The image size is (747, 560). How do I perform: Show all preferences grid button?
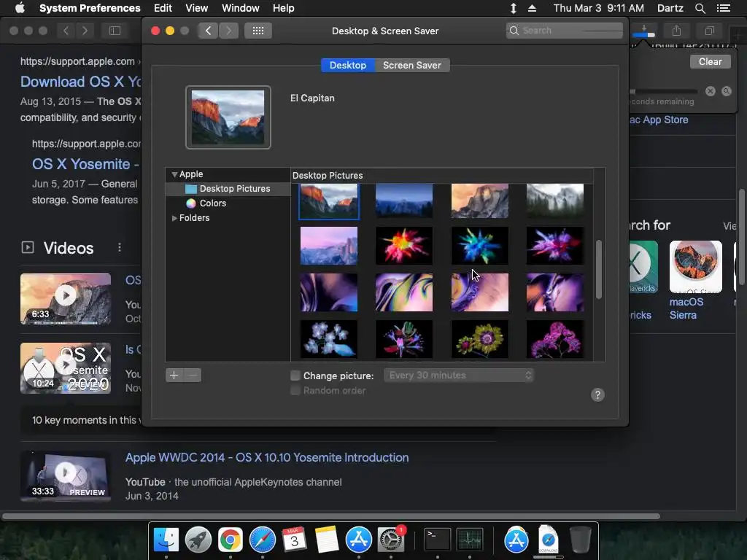point(258,31)
